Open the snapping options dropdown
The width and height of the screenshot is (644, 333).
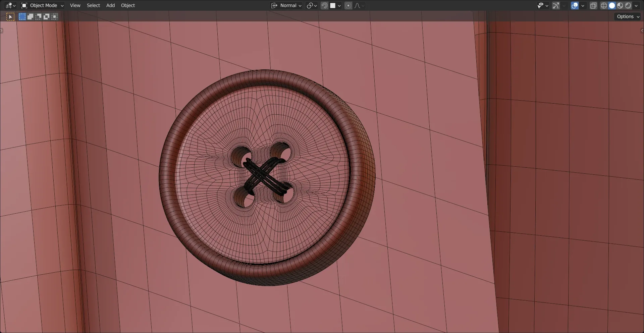click(335, 5)
